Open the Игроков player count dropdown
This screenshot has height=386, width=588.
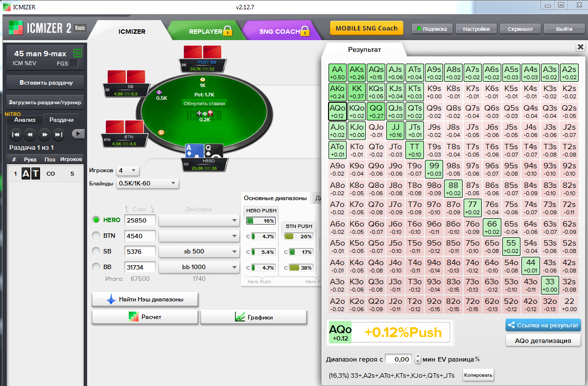tap(127, 171)
